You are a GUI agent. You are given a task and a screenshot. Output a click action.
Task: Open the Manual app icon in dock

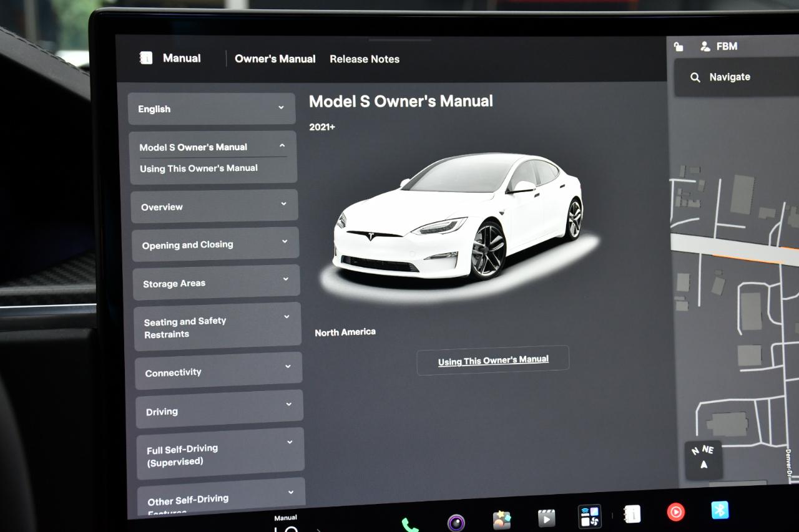[632, 514]
